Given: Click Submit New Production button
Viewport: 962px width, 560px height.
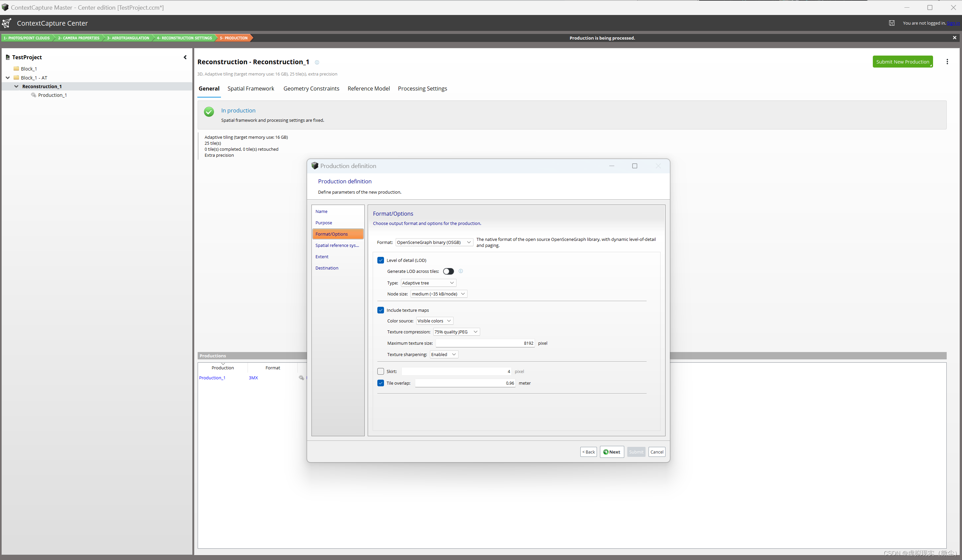Looking at the screenshot, I should point(902,62).
